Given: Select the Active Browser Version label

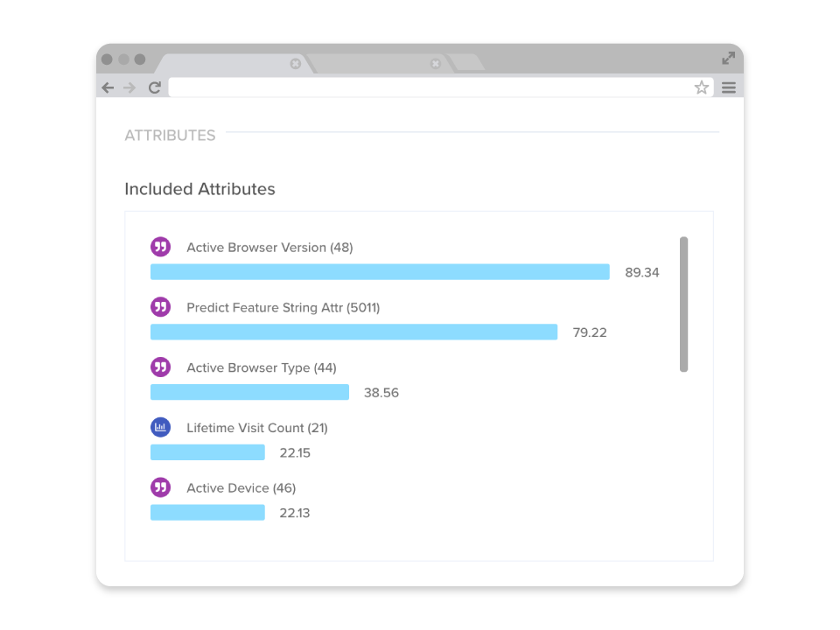Looking at the screenshot, I should [269, 248].
